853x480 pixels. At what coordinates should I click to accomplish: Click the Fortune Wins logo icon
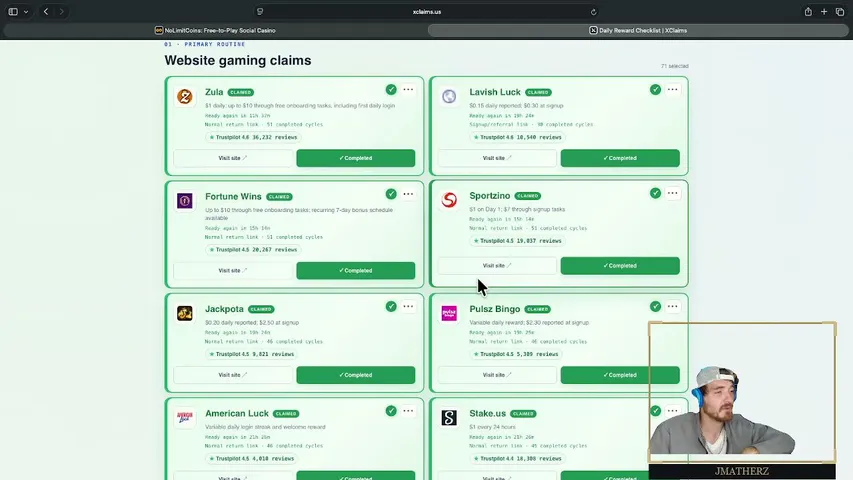[x=185, y=201]
